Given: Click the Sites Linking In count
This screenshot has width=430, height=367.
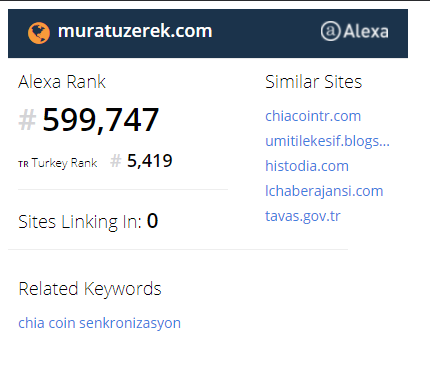Looking at the screenshot, I should pyautogui.click(x=152, y=221).
